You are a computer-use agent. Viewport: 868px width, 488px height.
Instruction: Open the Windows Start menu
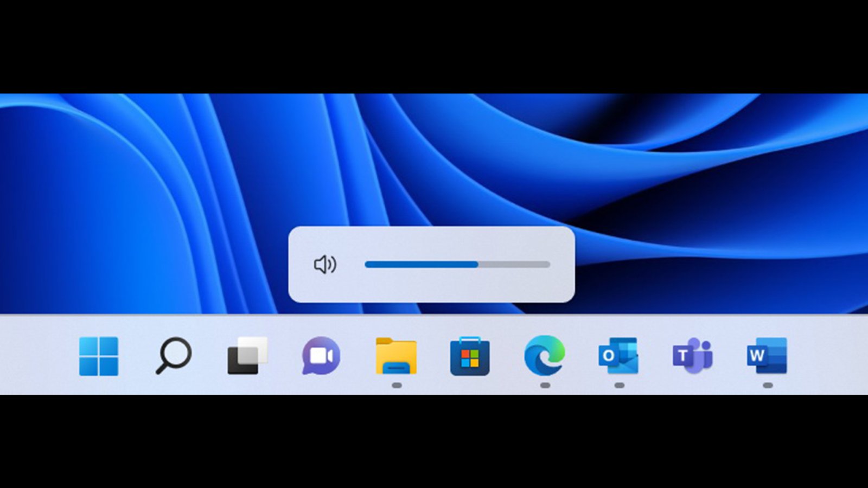98,356
